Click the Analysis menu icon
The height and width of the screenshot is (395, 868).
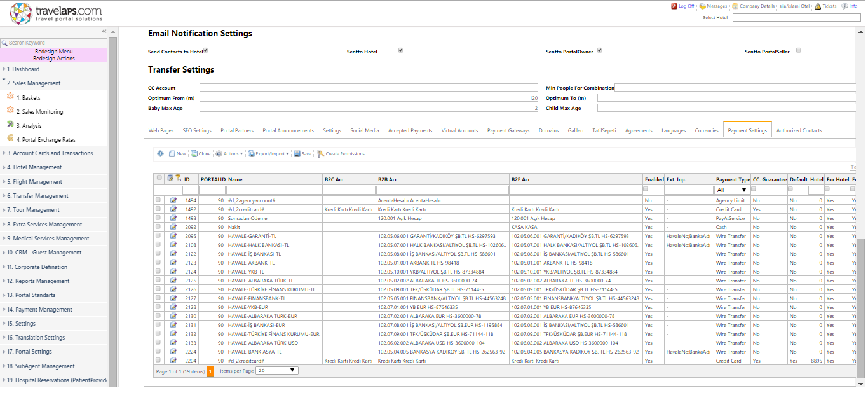10,125
